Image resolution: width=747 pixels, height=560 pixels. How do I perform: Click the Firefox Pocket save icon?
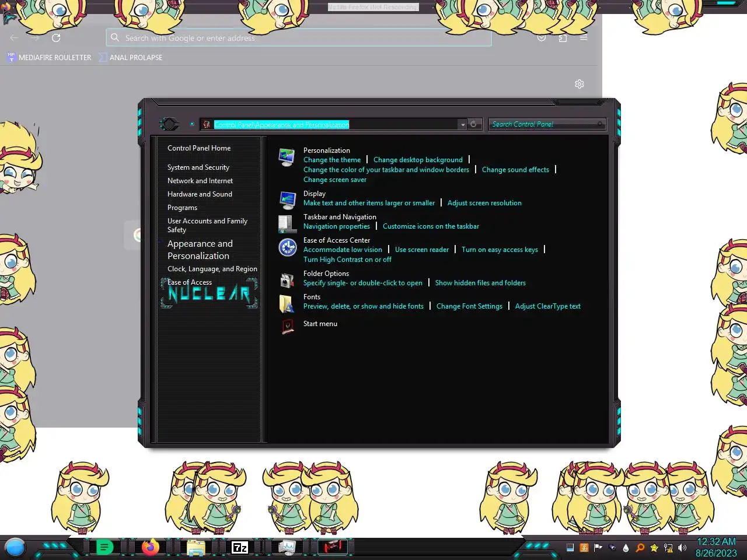pyautogui.click(x=542, y=38)
